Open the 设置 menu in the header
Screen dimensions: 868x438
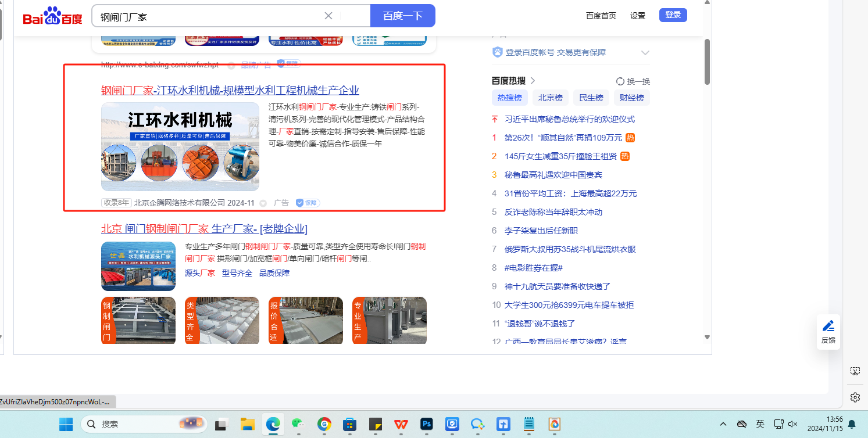638,16
